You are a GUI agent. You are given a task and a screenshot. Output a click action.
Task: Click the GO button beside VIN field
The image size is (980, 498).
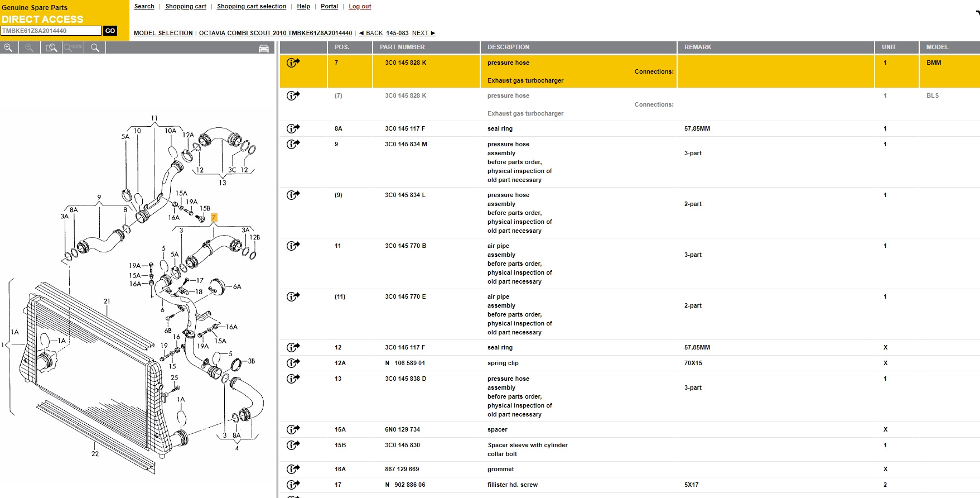(110, 31)
